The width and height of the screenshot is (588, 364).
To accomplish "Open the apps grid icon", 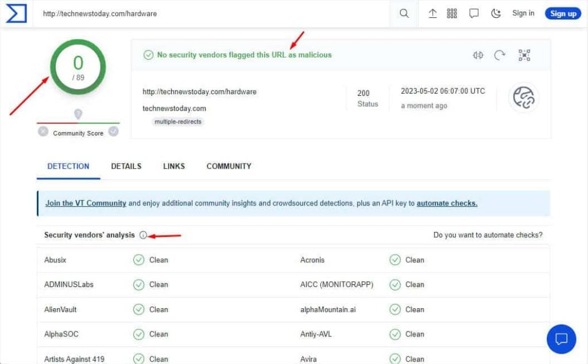I will [x=452, y=13].
